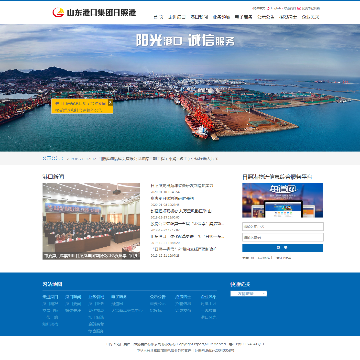360x360 pixels.
Task: Open the last item in top navigation menu
Action: [x=310, y=17]
